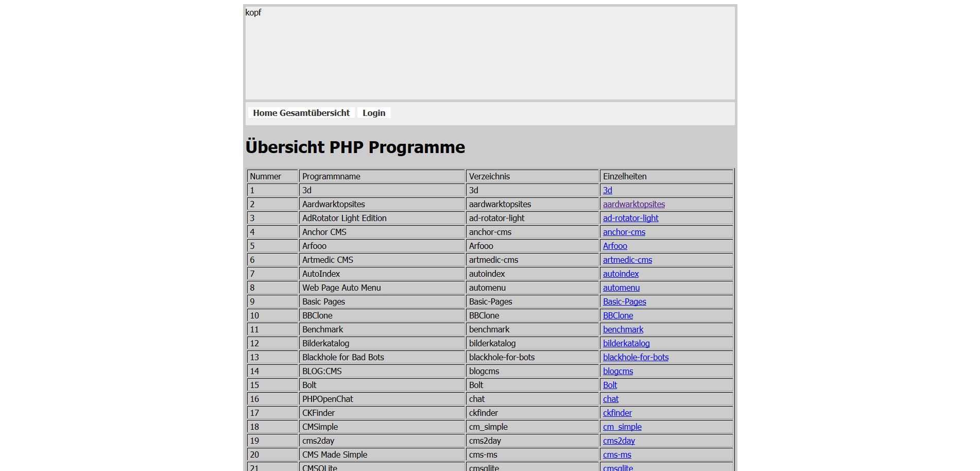Click the Arfooo details link

point(614,246)
